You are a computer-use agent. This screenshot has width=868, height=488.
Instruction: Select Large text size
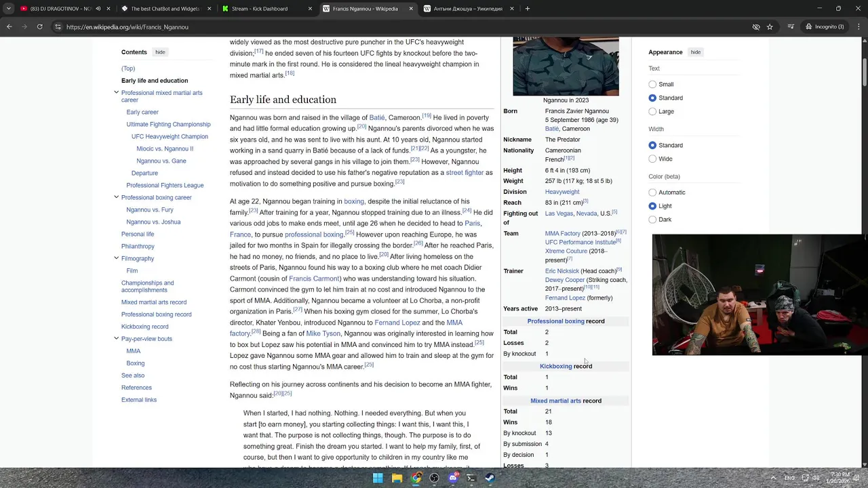652,111
